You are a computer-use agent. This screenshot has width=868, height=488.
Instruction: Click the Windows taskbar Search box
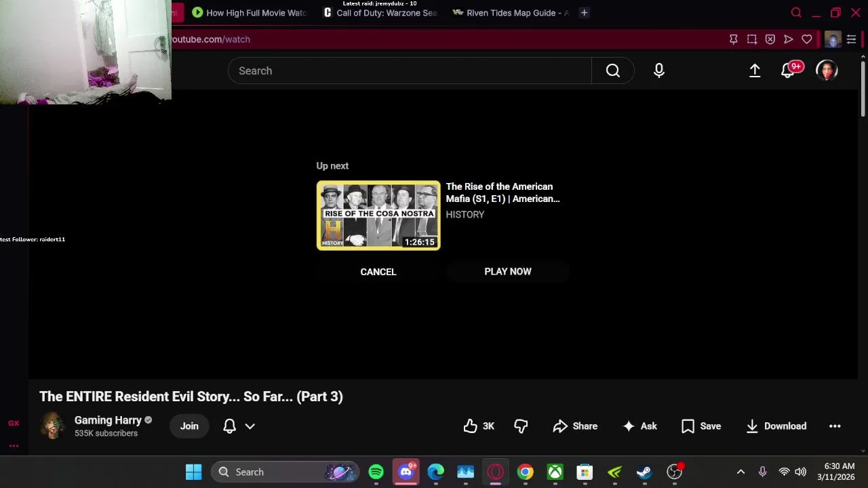pos(283,472)
